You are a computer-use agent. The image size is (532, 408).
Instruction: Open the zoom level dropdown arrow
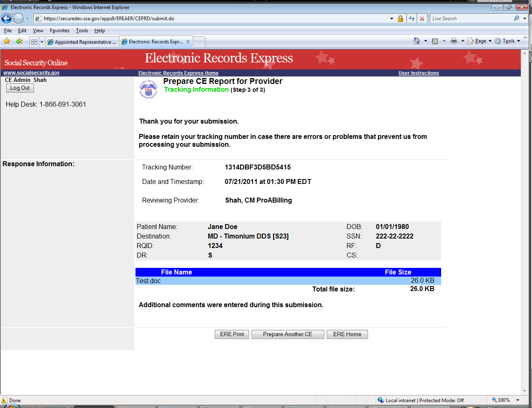[x=518, y=400]
